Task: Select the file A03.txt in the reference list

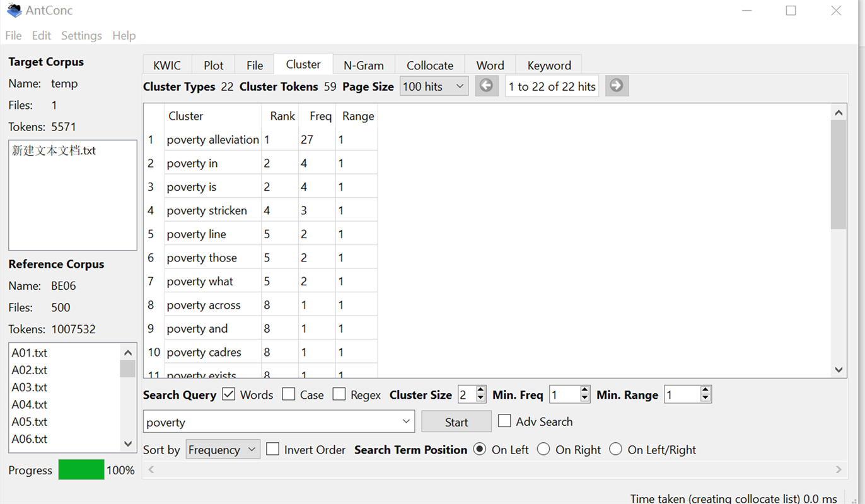Action: click(30, 387)
